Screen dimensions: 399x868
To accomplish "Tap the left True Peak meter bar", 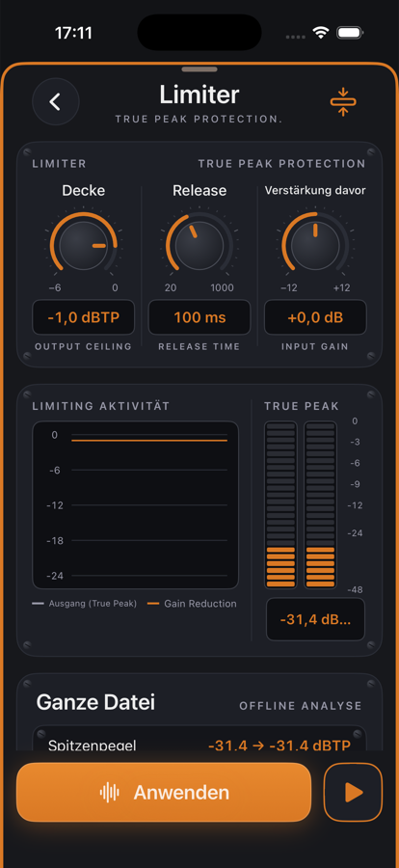I will [x=280, y=504].
